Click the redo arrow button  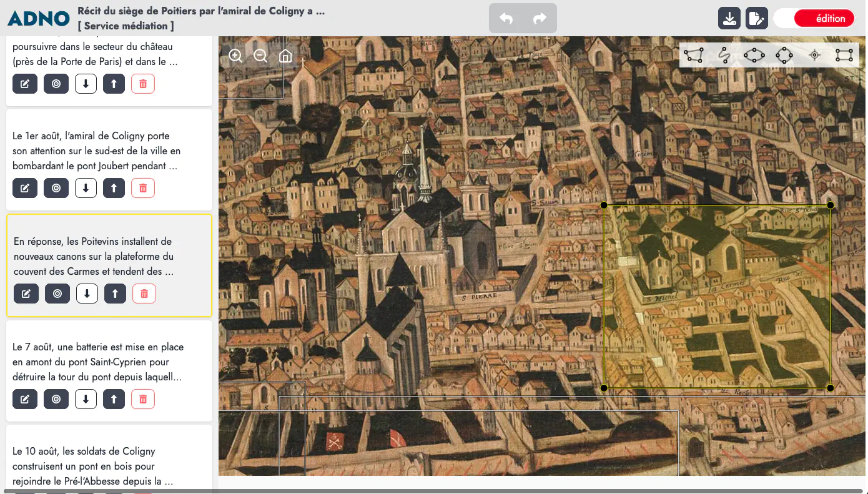coord(540,19)
